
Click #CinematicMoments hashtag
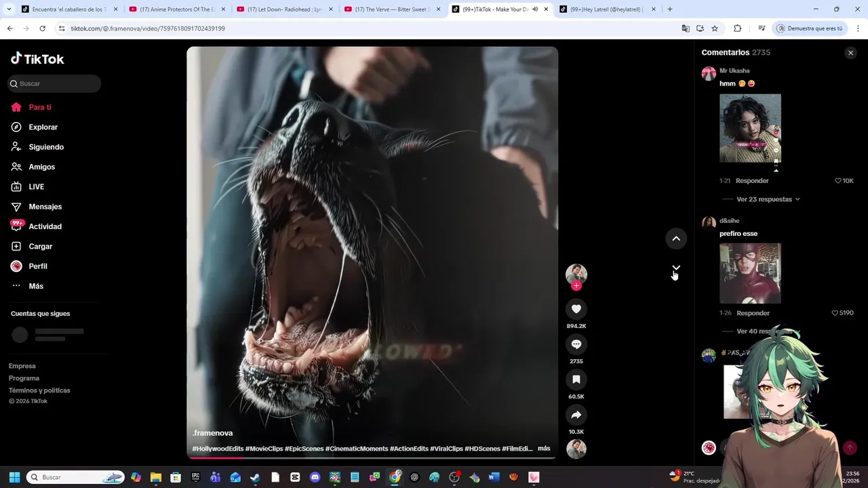click(x=357, y=449)
